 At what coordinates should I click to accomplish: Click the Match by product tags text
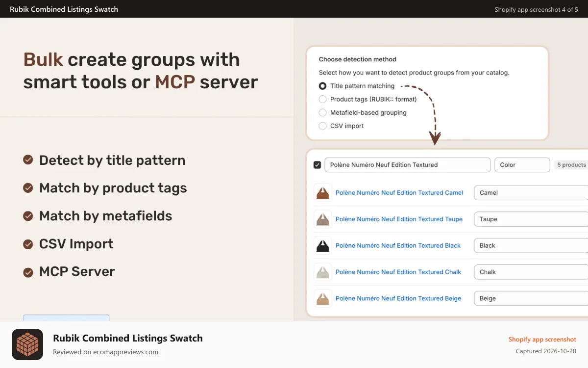[x=113, y=188]
